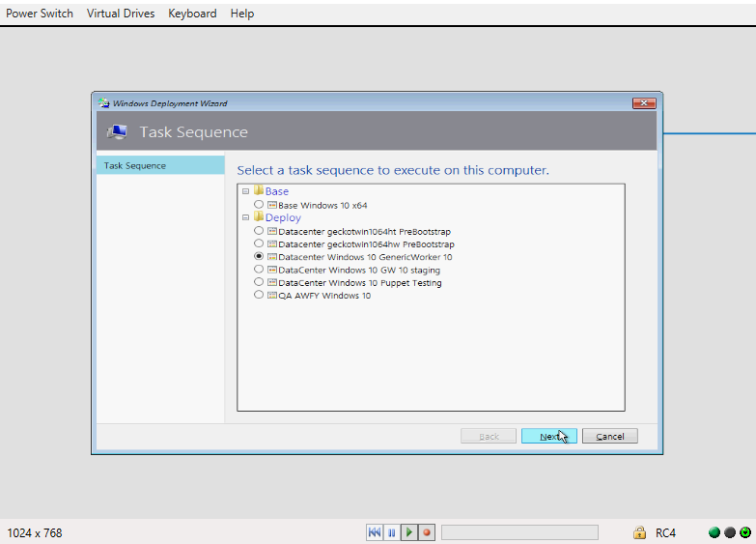Select Base Windows 10 x64 radio button
756x544 pixels.
tap(259, 205)
